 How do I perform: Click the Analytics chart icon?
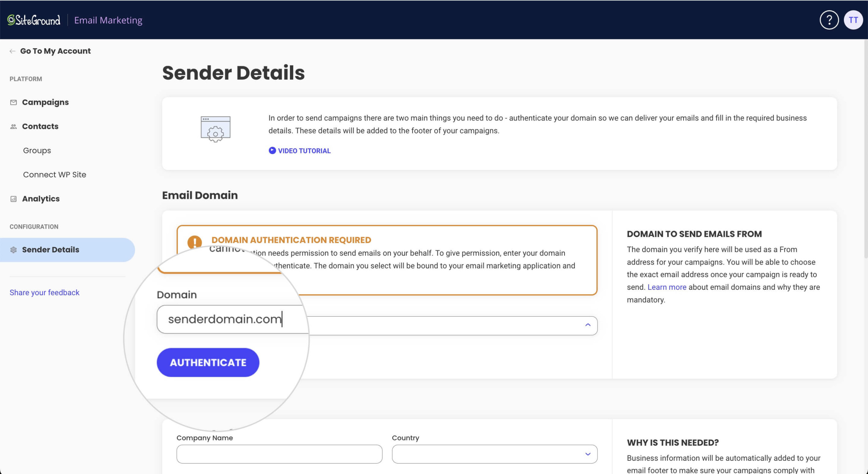tap(13, 198)
